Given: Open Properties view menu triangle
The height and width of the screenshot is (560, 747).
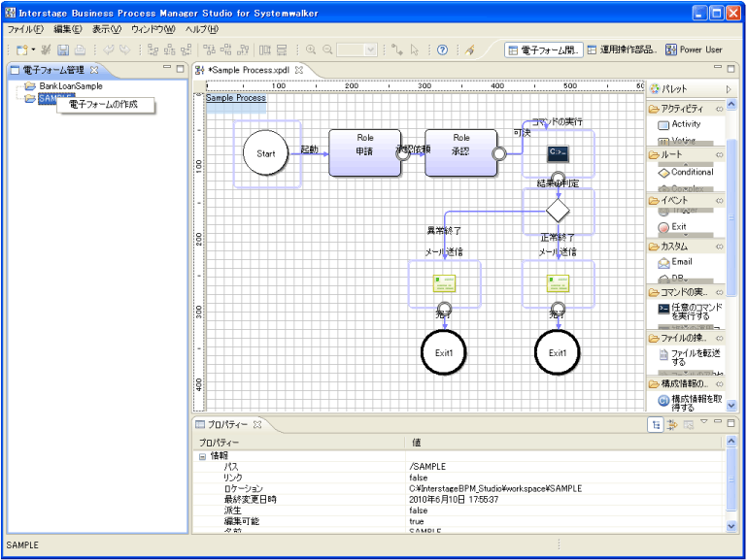Looking at the screenshot, I should click(703, 421).
